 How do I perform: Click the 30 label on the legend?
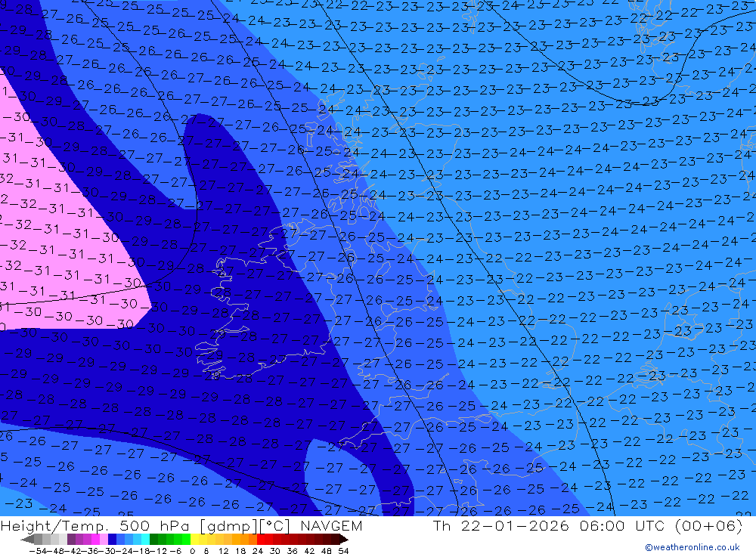coord(275,551)
